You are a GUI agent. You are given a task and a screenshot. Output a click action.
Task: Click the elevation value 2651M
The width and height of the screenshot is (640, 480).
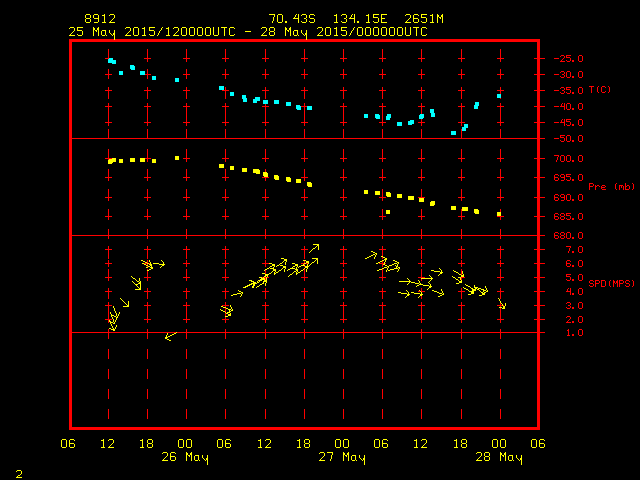tap(424, 19)
